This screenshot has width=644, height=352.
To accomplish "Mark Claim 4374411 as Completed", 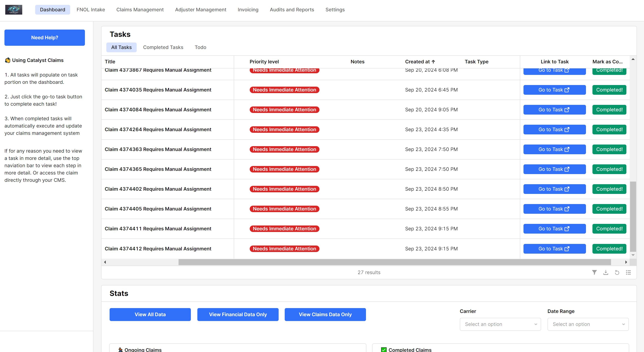I will tap(609, 229).
